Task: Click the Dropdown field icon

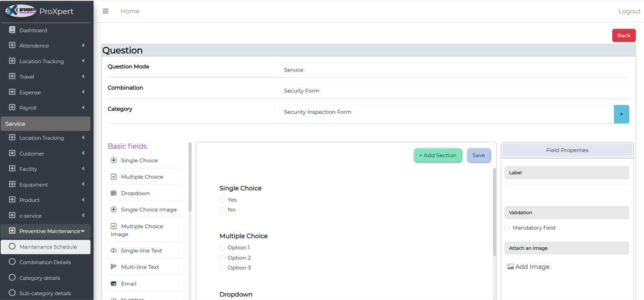Action: tap(114, 193)
